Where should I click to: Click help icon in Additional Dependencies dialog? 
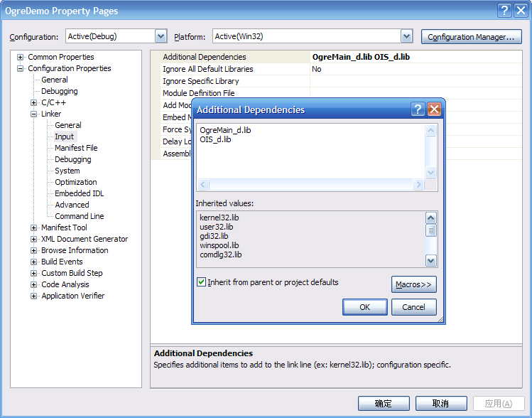[x=418, y=109]
